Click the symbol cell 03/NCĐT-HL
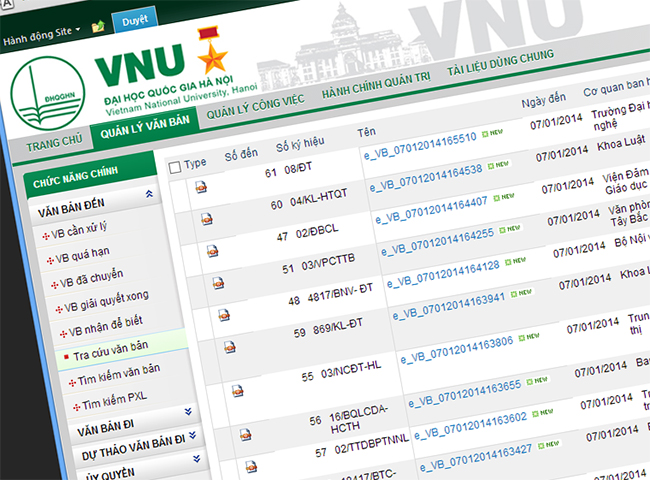Viewport: 650px width, 480px height. (351, 370)
